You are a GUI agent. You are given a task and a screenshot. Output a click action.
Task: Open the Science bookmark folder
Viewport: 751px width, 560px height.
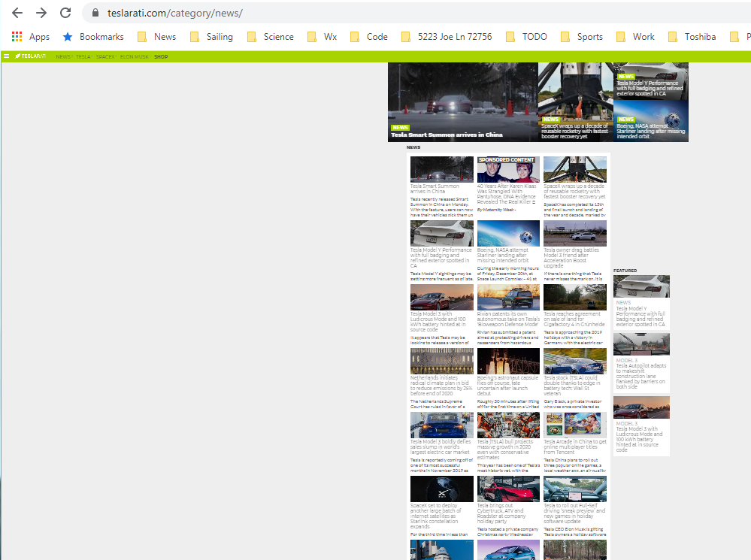coord(270,37)
